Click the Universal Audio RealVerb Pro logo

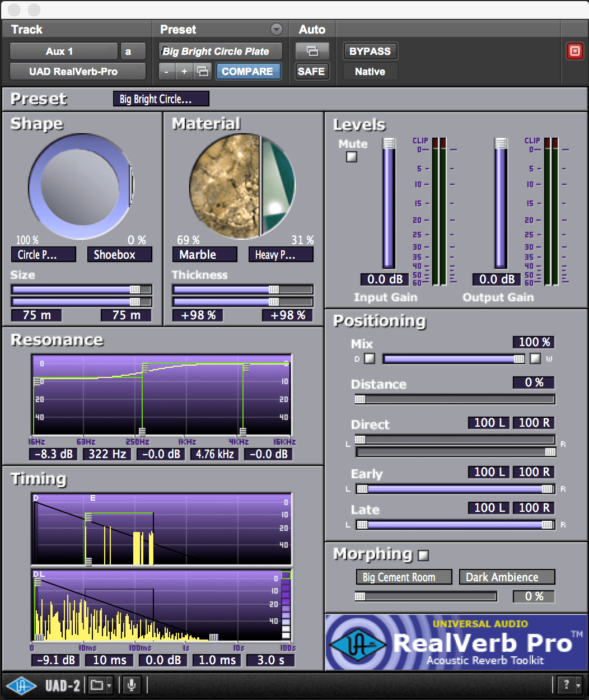[x=456, y=642]
